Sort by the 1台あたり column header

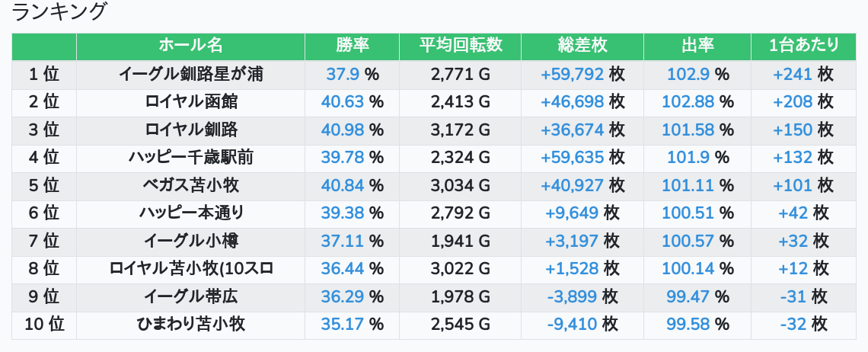(x=803, y=46)
